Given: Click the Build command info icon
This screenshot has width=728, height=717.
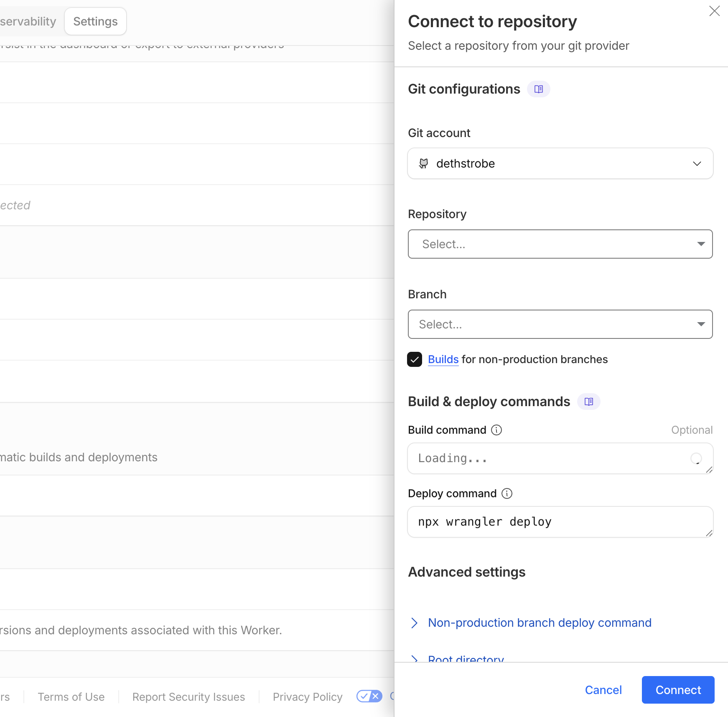Looking at the screenshot, I should coord(496,430).
